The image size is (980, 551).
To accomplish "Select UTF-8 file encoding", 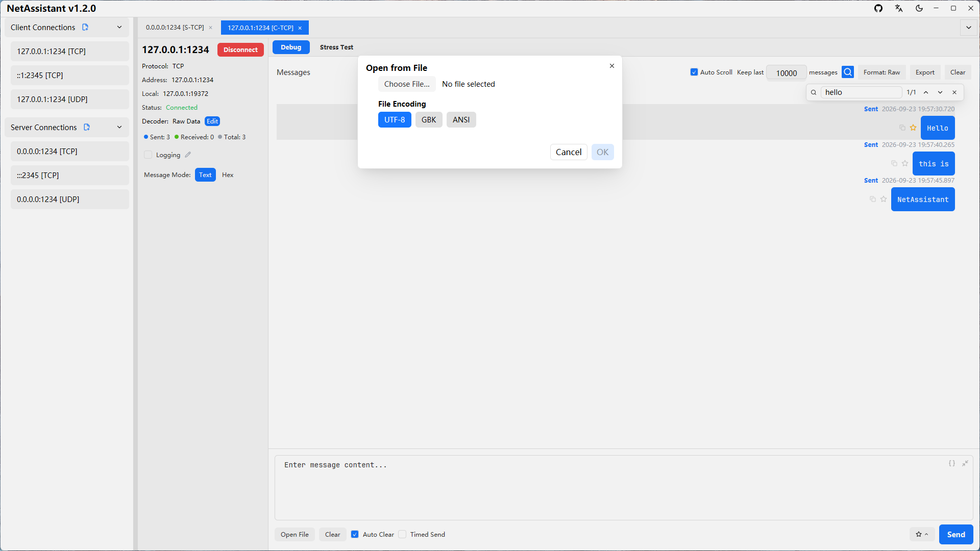I will tap(395, 119).
